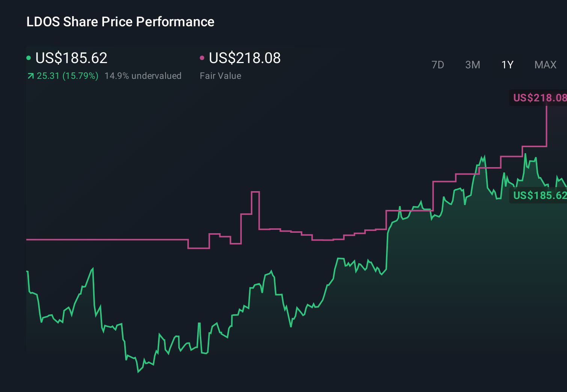The height and width of the screenshot is (392, 567).
Task: Click the Fair Value label under US$218.08
Action: [221, 76]
